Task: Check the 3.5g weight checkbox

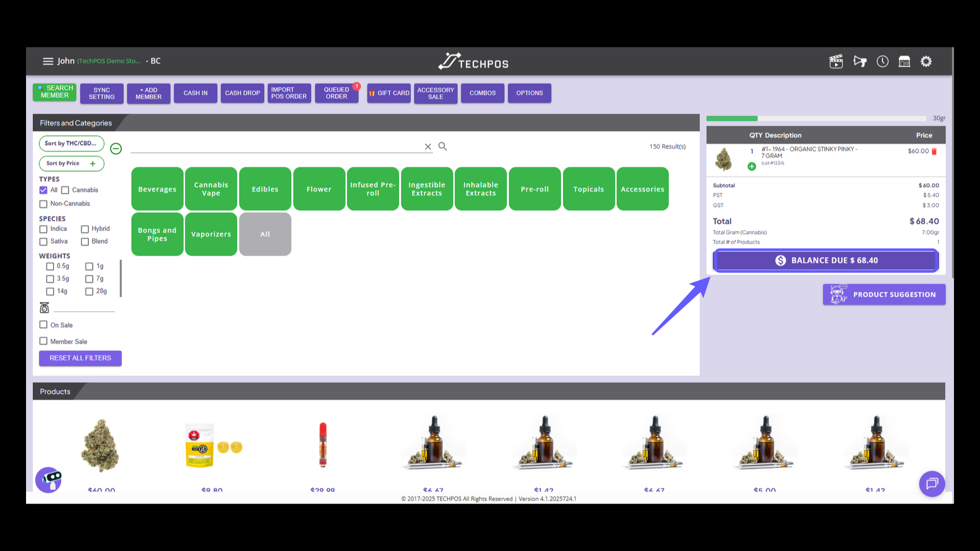Action: [50, 279]
